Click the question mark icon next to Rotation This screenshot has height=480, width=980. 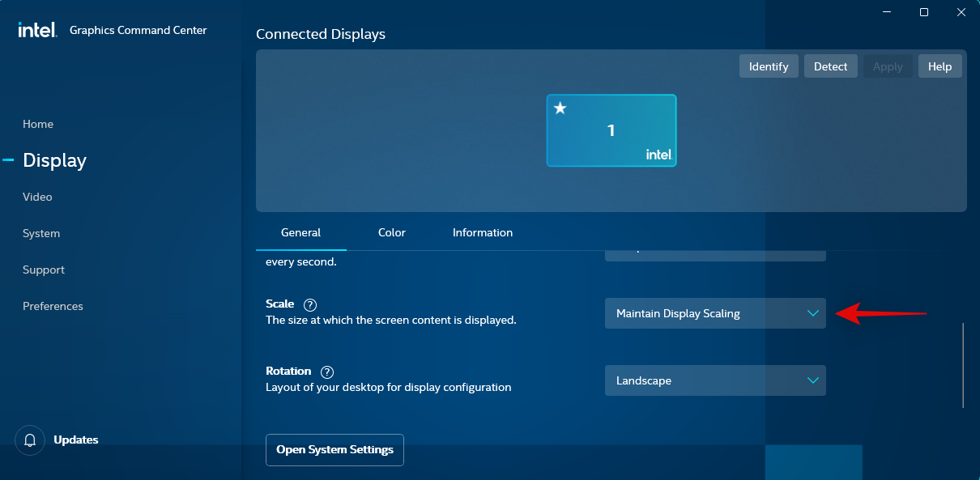(326, 372)
